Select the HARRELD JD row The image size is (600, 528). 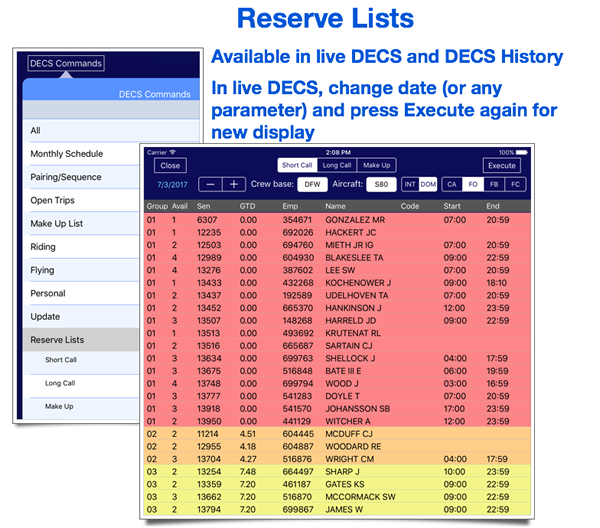click(x=338, y=321)
